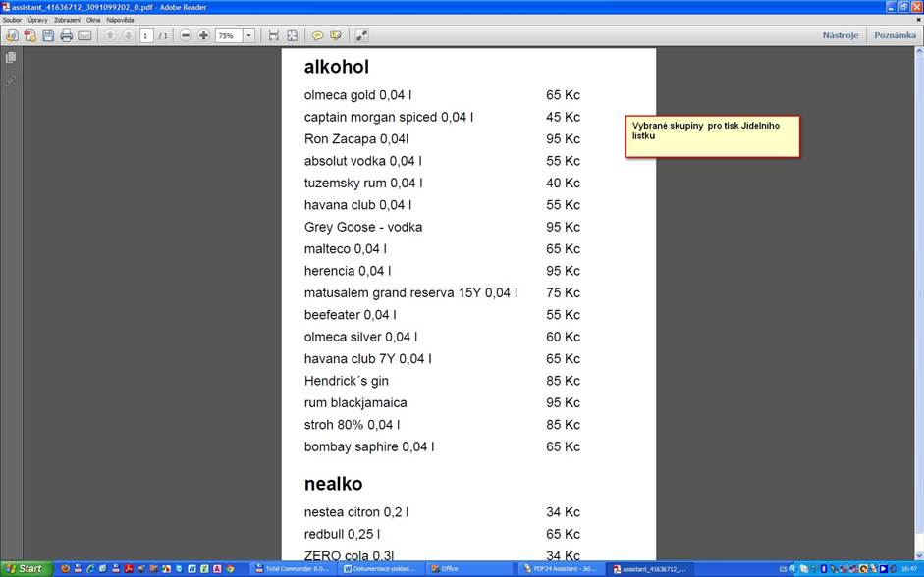Add a sticky note comment icon
Viewport: 924px width, 577px height.
[x=317, y=36]
